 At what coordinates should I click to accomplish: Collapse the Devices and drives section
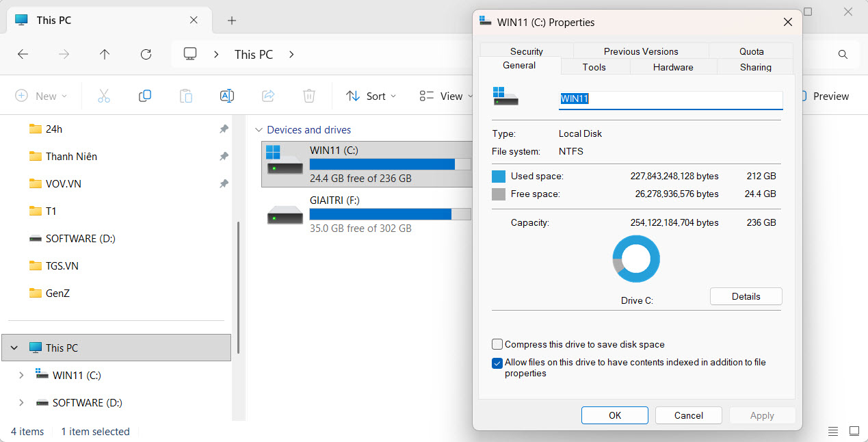pyautogui.click(x=259, y=129)
